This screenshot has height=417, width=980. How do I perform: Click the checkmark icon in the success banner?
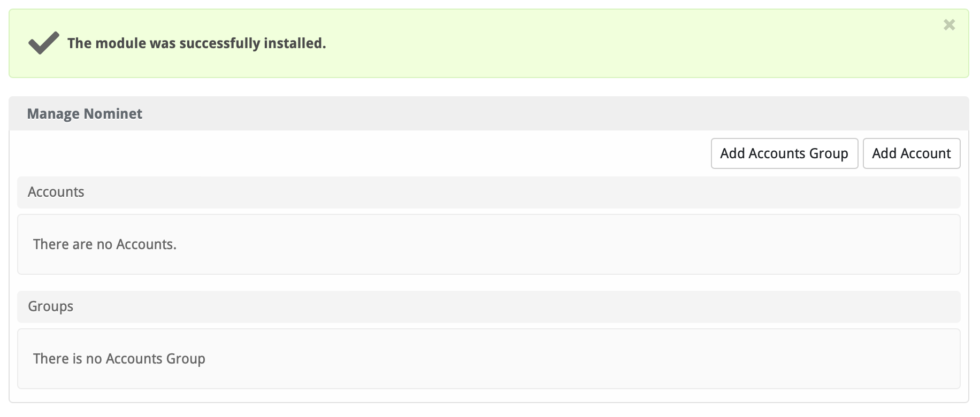pos(44,43)
